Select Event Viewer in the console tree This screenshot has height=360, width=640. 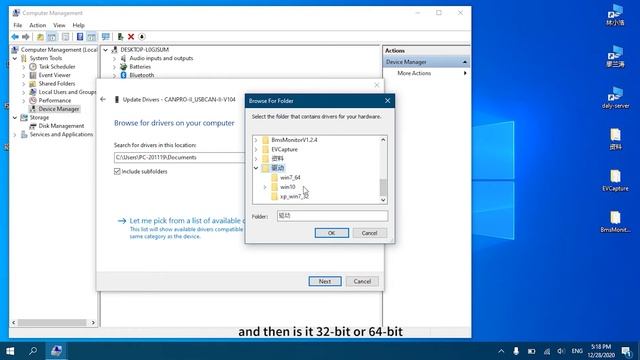(54, 75)
